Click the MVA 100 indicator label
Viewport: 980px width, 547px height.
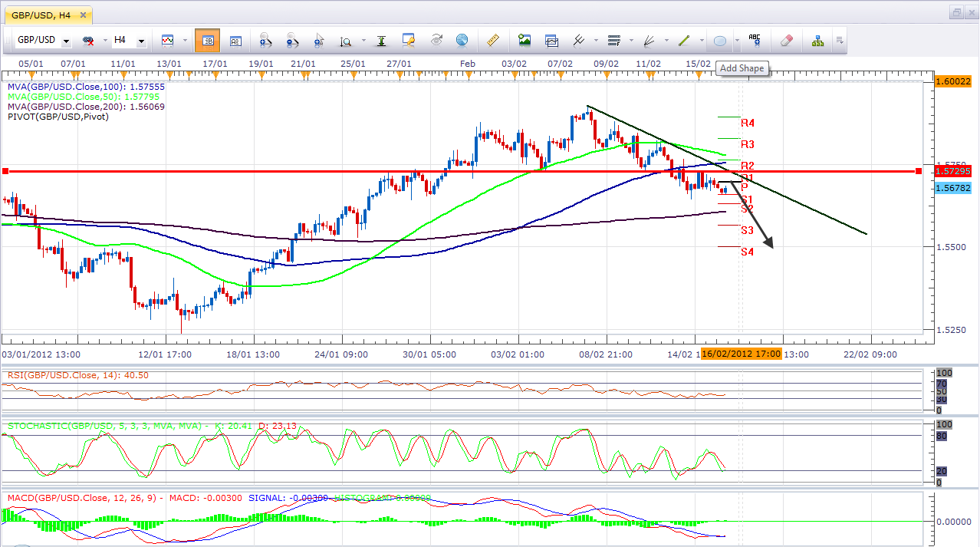87,87
